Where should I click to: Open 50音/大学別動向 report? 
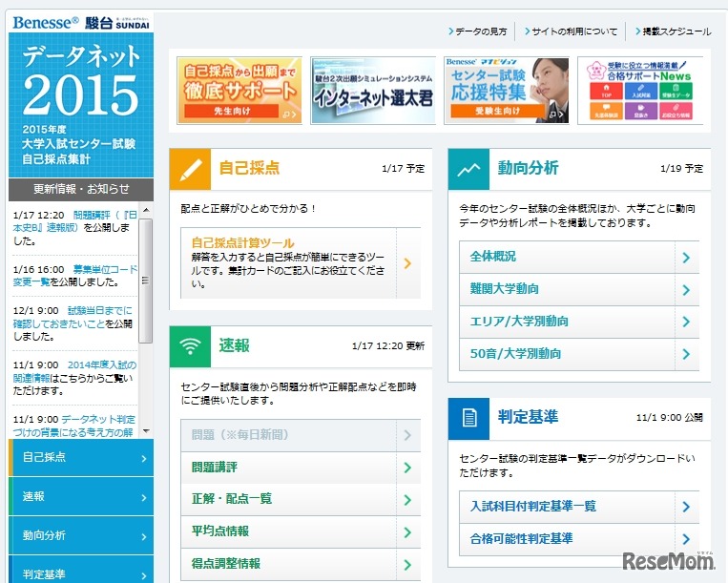click(x=579, y=354)
